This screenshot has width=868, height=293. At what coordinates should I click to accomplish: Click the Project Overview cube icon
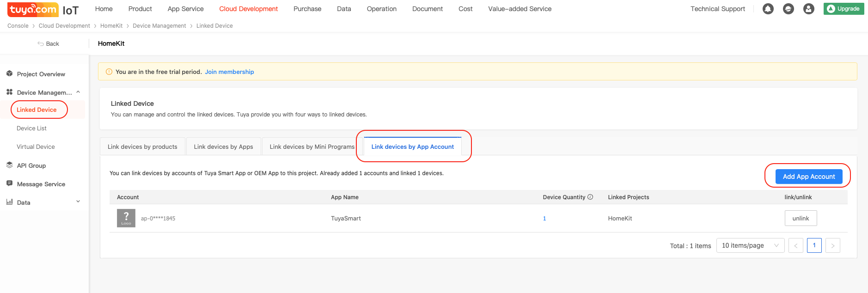[9, 73]
